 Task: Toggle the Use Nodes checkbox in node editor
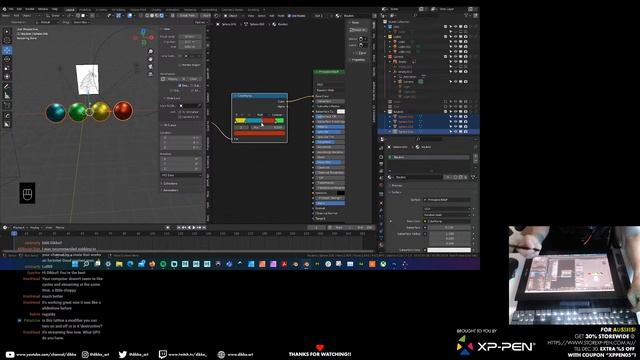[289, 16]
